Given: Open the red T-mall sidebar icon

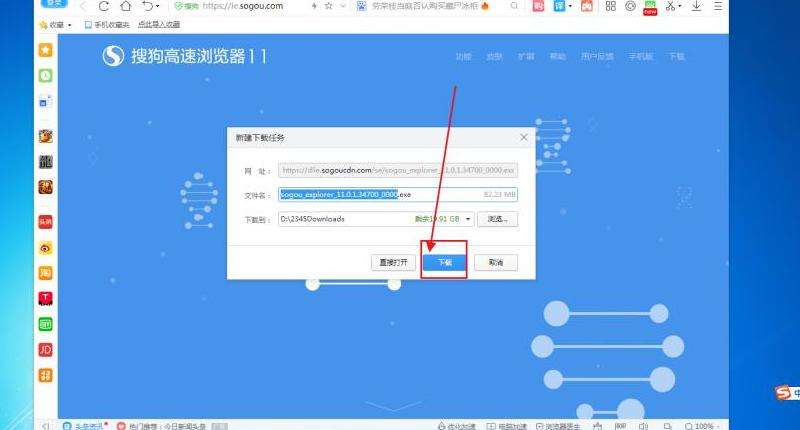Looking at the screenshot, I should (45, 298).
